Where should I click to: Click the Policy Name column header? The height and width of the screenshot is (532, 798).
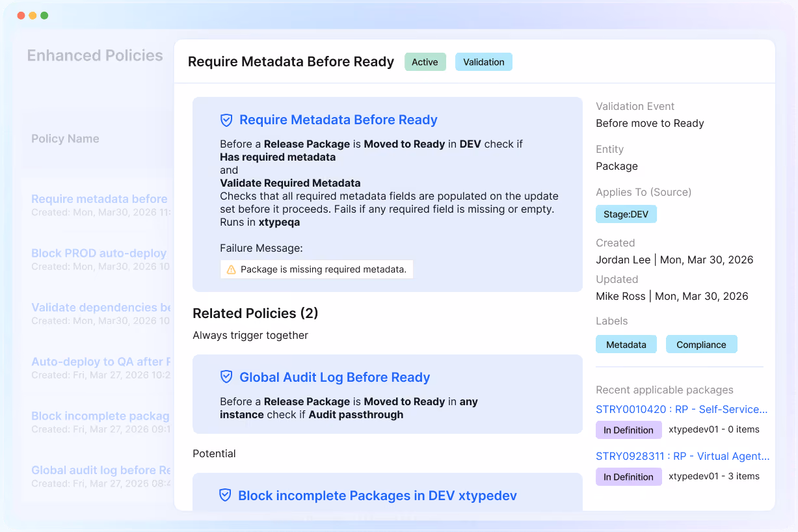tap(65, 139)
